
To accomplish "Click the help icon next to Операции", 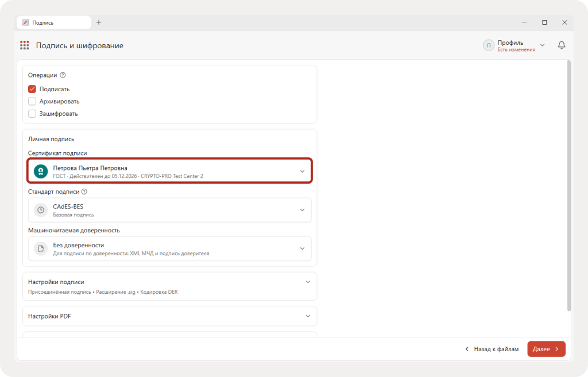I will [x=63, y=75].
